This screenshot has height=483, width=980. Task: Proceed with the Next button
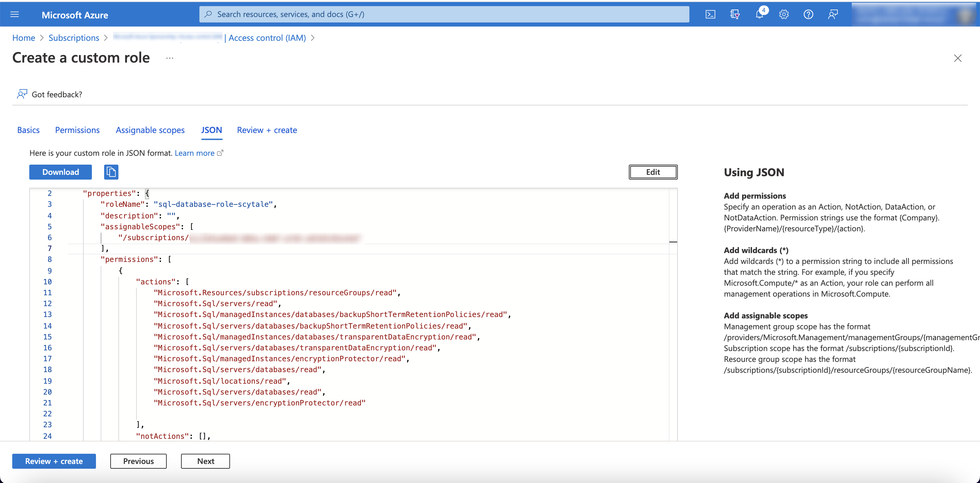[206, 461]
